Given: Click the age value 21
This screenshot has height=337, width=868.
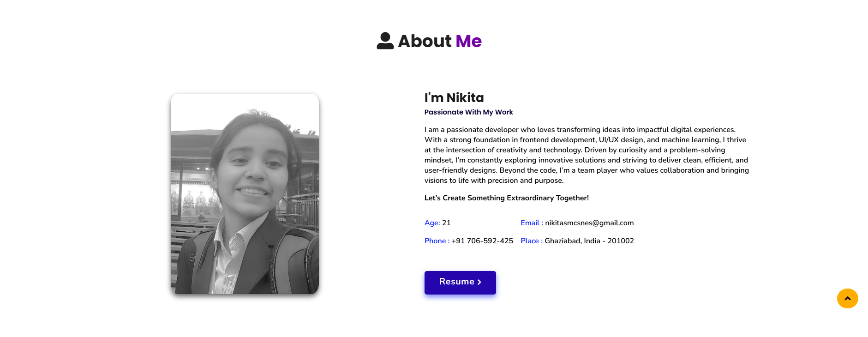Looking at the screenshot, I should (446, 223).
